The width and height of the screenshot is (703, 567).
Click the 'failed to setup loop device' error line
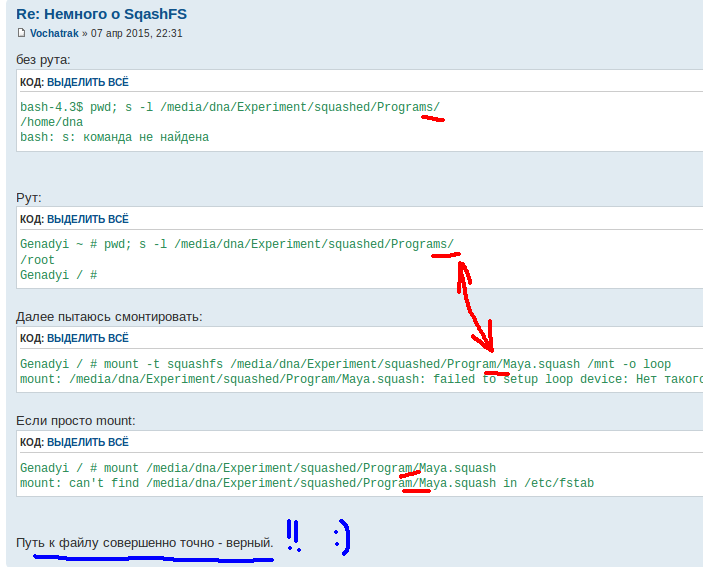(361, 379)
